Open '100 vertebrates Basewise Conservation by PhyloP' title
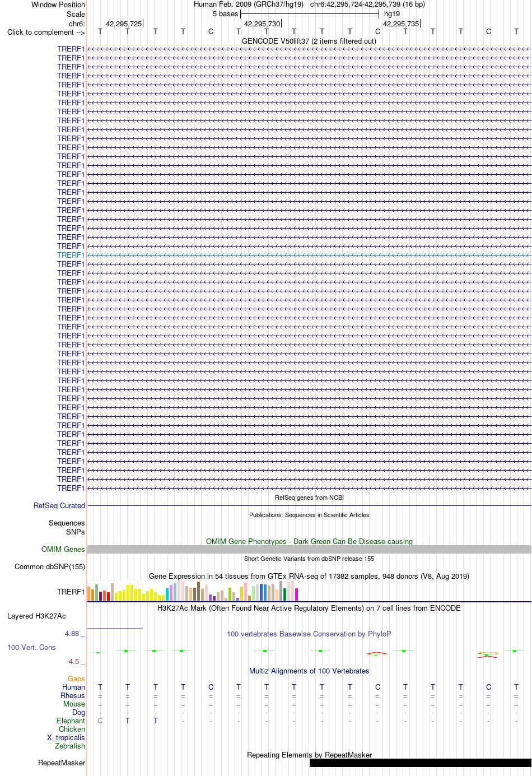 (309, 634)
